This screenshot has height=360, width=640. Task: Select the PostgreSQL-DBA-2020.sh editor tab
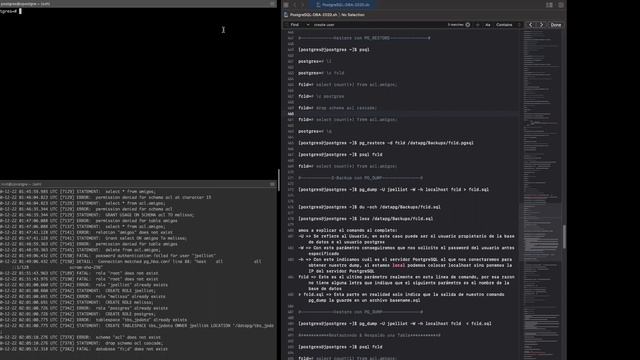[x=343, y=5]
